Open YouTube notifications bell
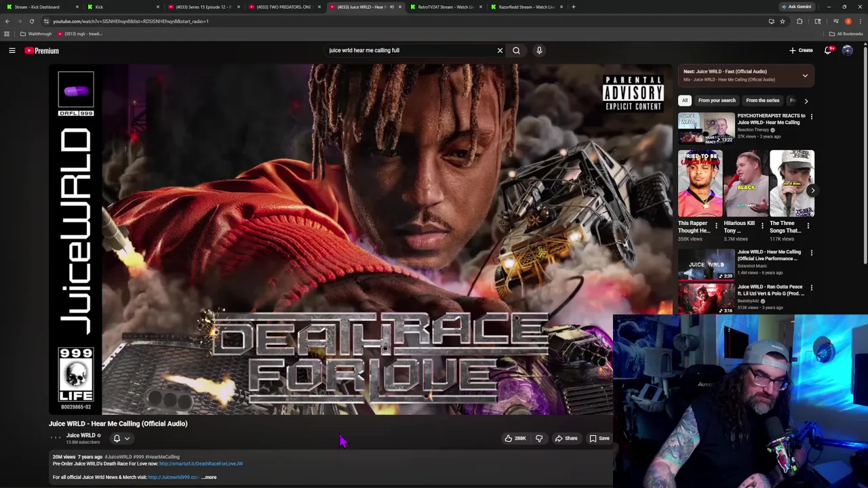The height and width of the screenshot is (488, 868). point(828,50)
